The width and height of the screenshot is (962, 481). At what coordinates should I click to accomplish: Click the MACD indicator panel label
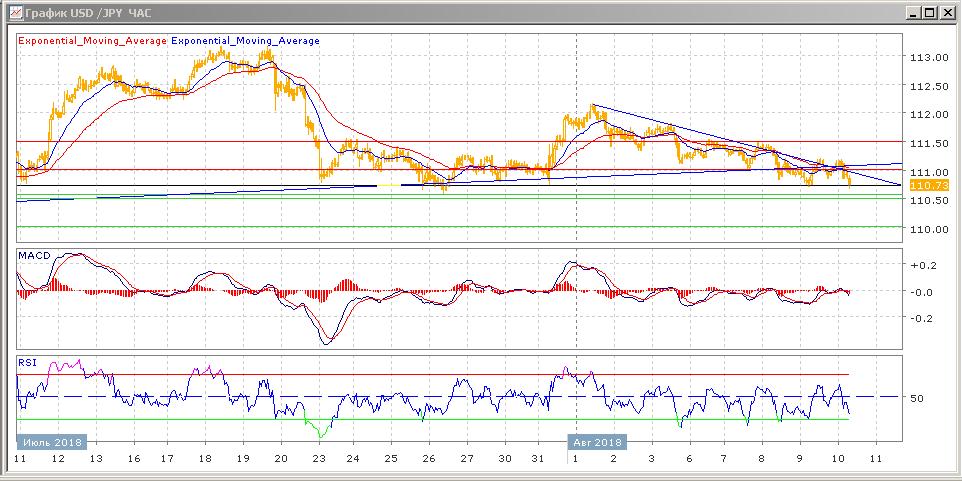[x=33, y=257]
